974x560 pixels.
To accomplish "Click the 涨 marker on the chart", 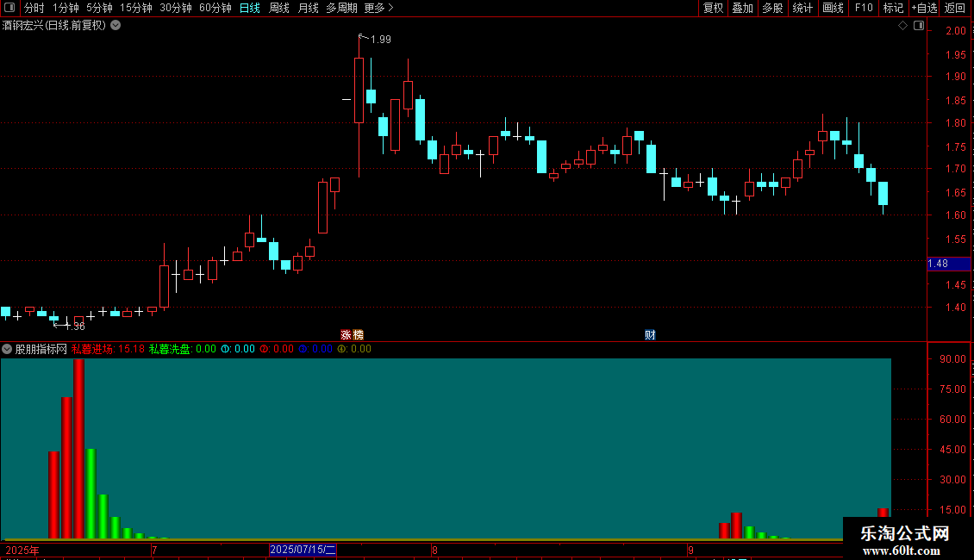I will pos(346,334).
